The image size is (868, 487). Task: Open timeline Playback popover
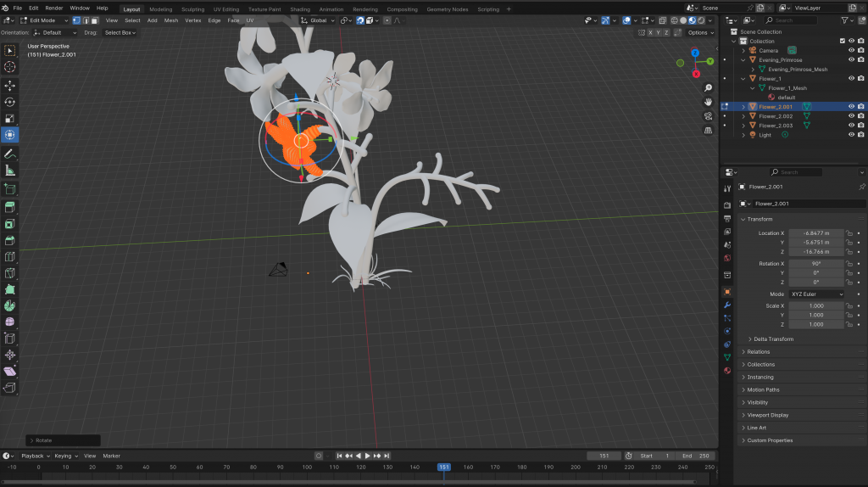[x=36, y=456]
